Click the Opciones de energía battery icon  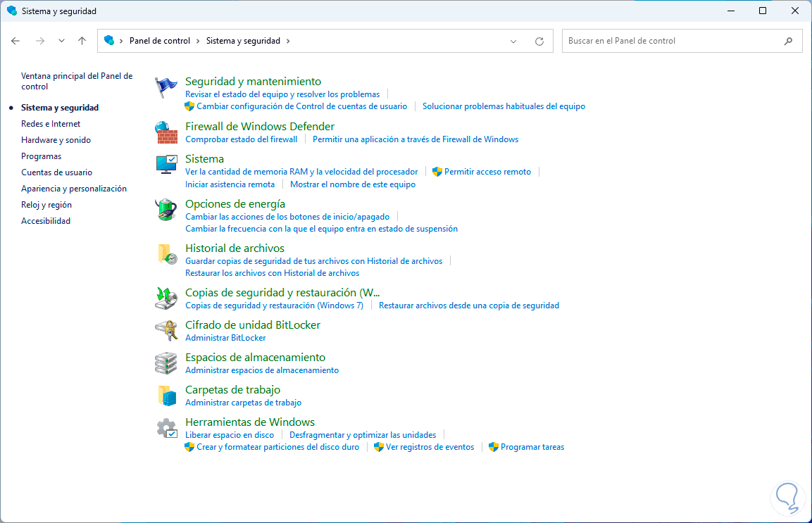click(165, 210)
